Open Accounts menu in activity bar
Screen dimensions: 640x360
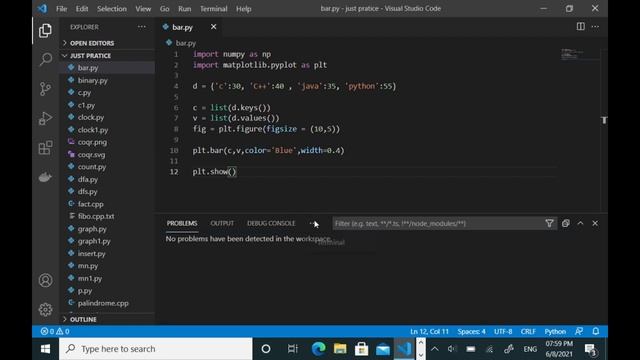45,280
